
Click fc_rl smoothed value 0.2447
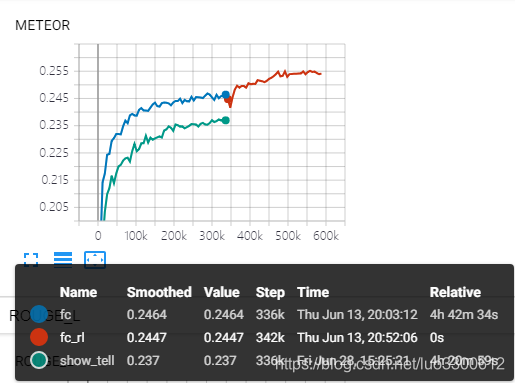tap(147, 338)
